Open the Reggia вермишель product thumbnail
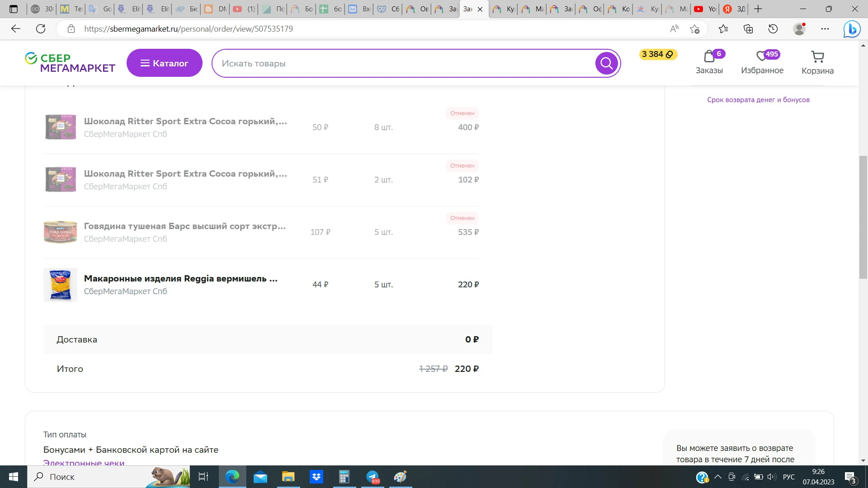 pyautogui.click(x=61, y=285)
